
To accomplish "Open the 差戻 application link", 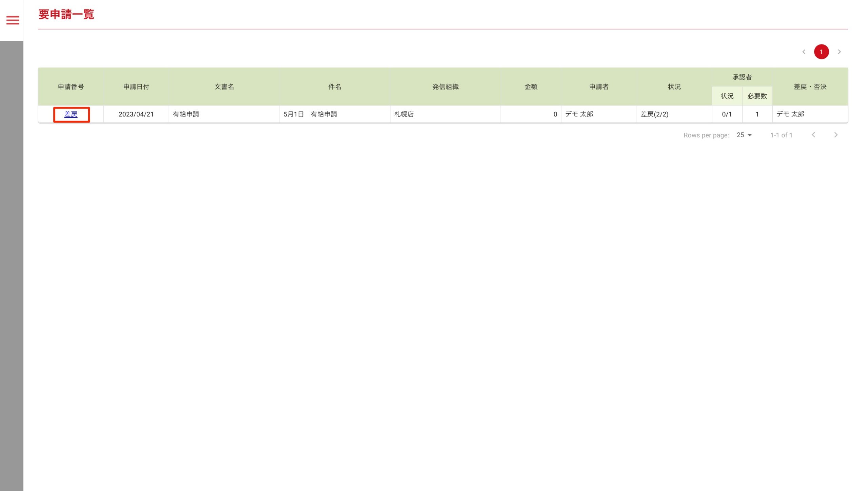I will pos(71,114).
